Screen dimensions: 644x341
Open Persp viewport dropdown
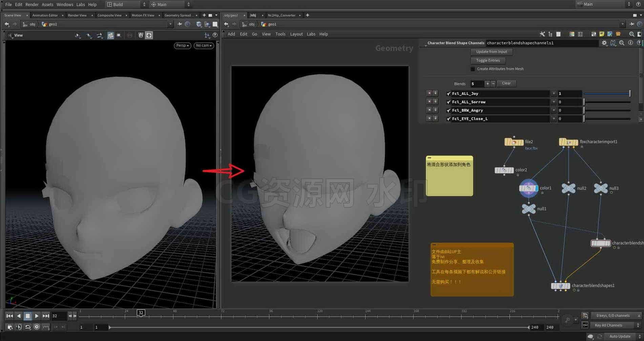pyautogui.click(x=183, y=45)
